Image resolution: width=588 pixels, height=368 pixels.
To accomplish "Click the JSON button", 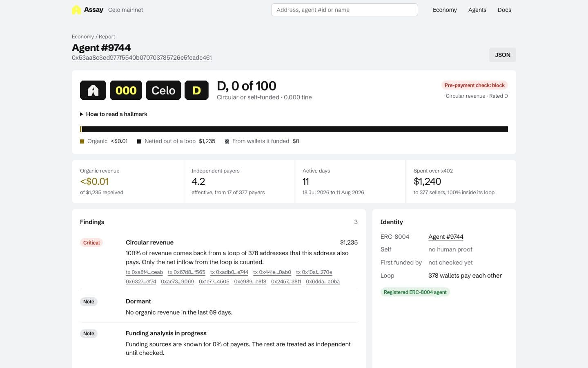I will pyautogui.click(x=503, y=55).
